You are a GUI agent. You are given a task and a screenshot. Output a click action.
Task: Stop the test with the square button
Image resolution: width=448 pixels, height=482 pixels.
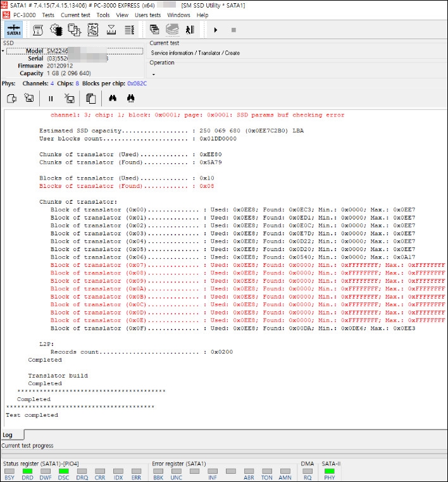click(x=233, y=30)
